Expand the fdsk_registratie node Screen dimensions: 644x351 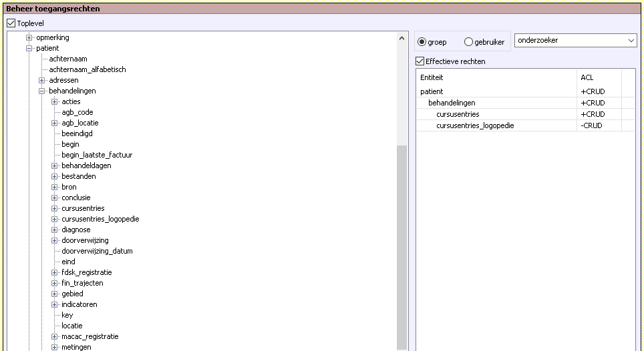[55, 272]
